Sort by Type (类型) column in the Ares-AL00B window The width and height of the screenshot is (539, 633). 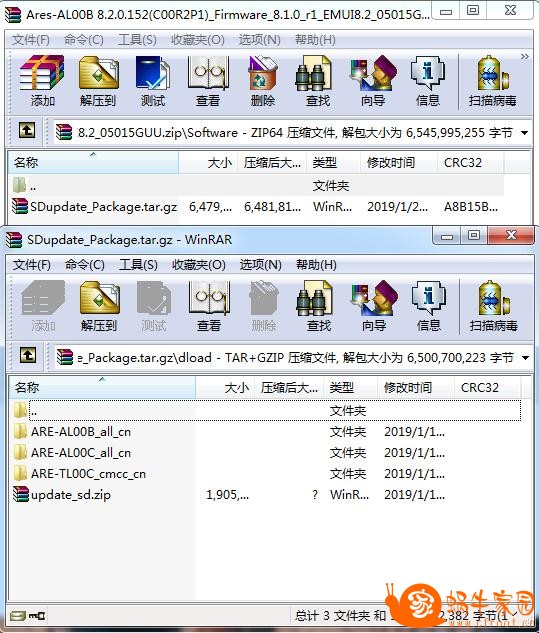[x=333, y=163]
